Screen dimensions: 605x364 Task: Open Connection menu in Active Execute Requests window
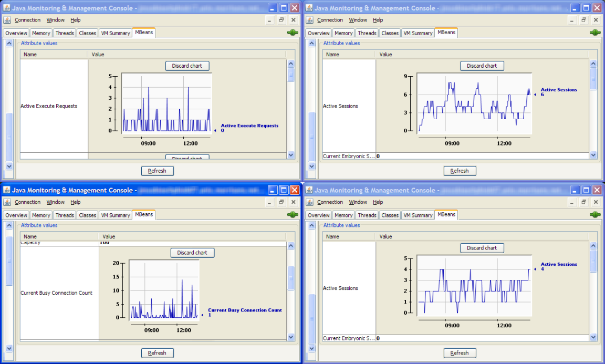tap(27, 20)
